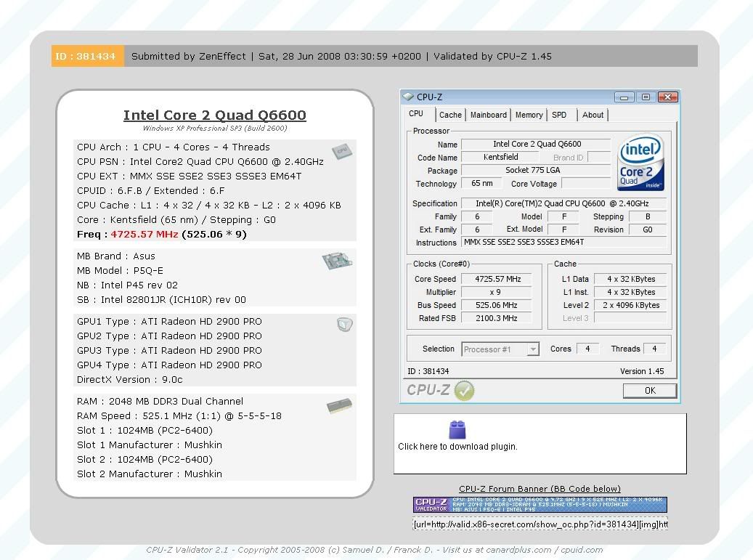
Task: Click the Level 2 cache value 2 x 4096 KBytes
Action: [x=630, y=305]
